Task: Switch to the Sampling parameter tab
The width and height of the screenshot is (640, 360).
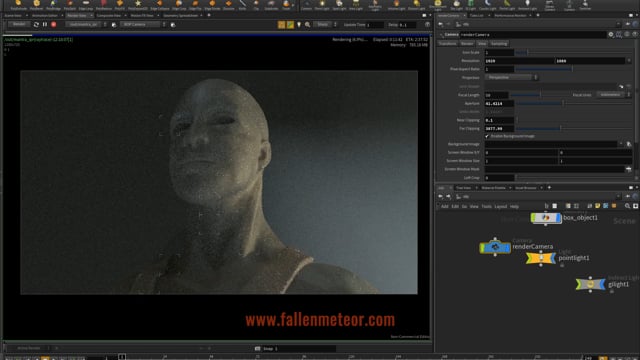Action: pyautogui.click(x=499, y=44)
